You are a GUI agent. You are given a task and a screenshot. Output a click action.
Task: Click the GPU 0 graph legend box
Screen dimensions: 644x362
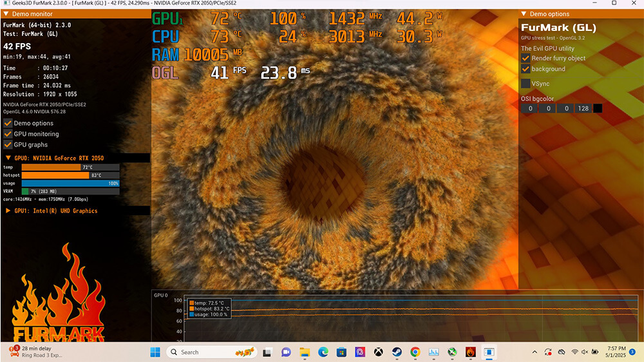(x=209, y=309)
